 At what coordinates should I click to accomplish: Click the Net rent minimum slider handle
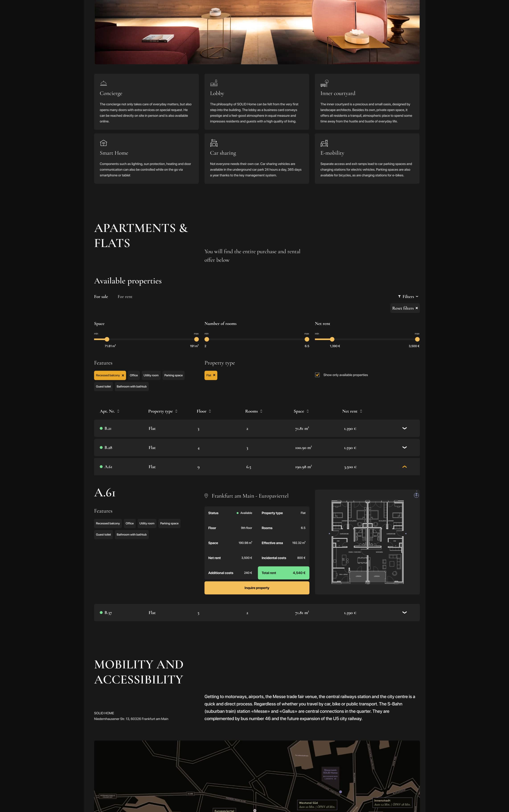[x=332, y=339]
